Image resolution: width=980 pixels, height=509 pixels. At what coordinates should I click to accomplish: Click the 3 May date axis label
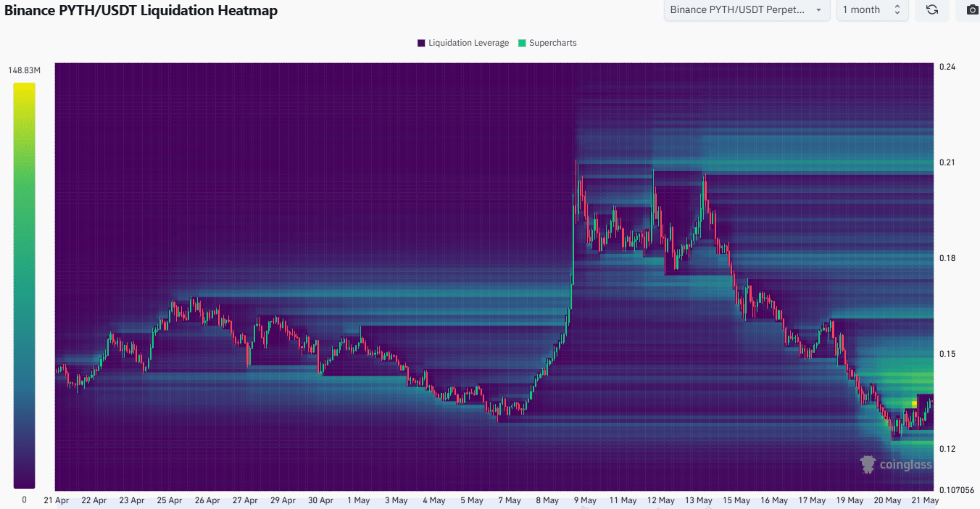coord(396,500)
